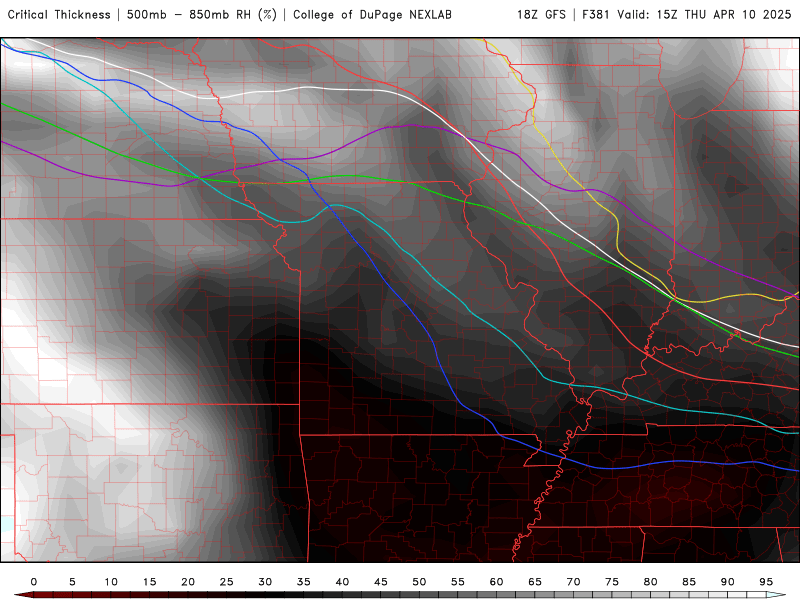Click the "20" value on the RH scale

(188, 582)
